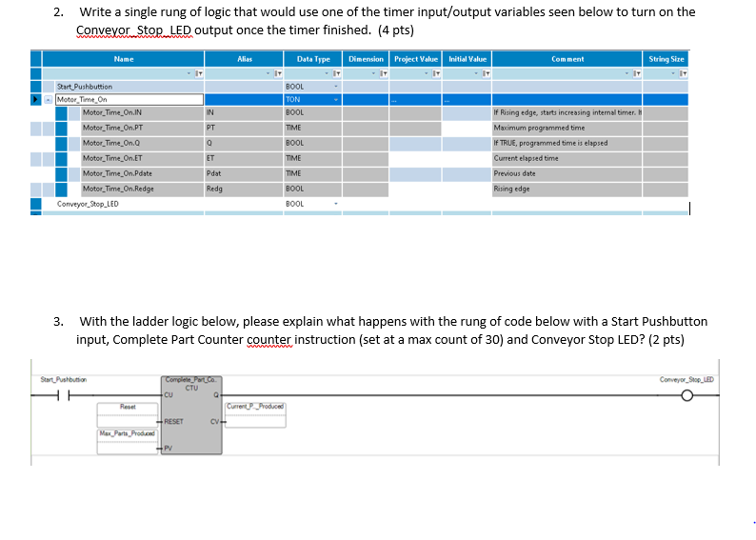The width and height of the screenshot is (756, 540).
Task: Click the Comment column header
Action: coord(567,59)
